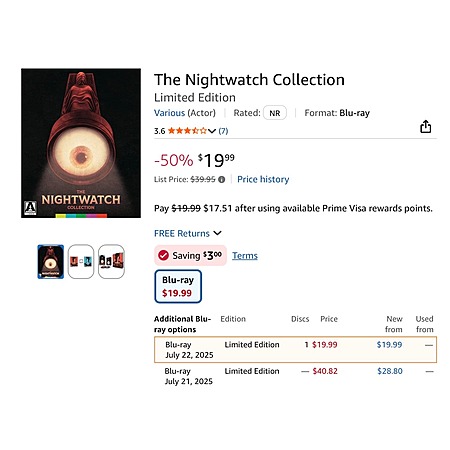The width and height of the screenshot is (450, 450).
Task: Expand the FREE Returns chevron
Action: (x=217, y=233)
